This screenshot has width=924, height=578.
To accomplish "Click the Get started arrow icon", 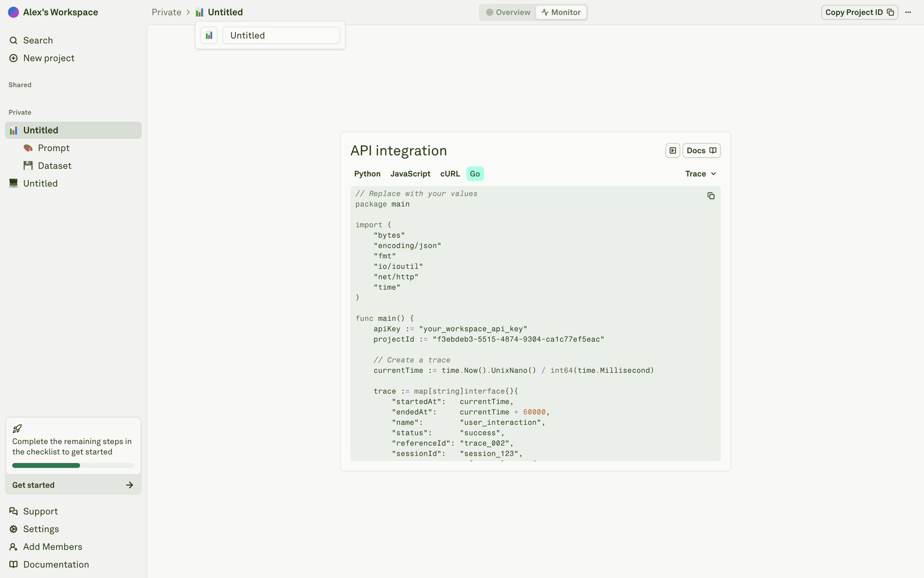I will pos(129,485).
